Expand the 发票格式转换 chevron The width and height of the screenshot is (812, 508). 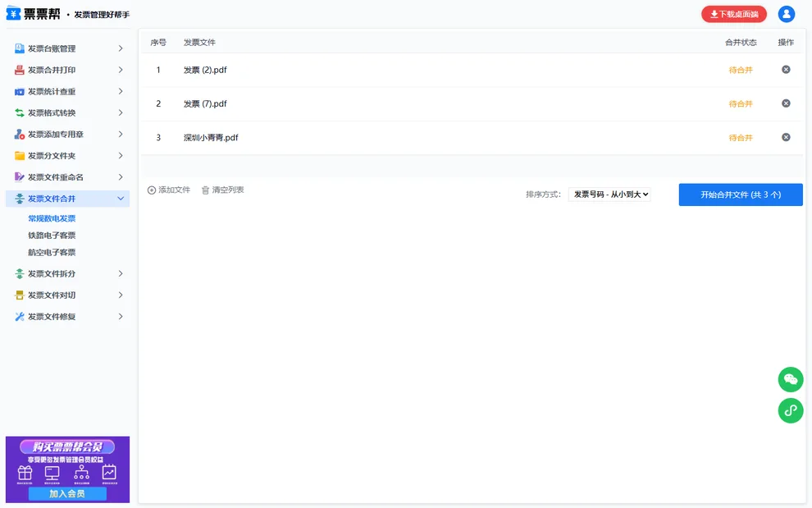pyautogui.click(x=121, y=112)
